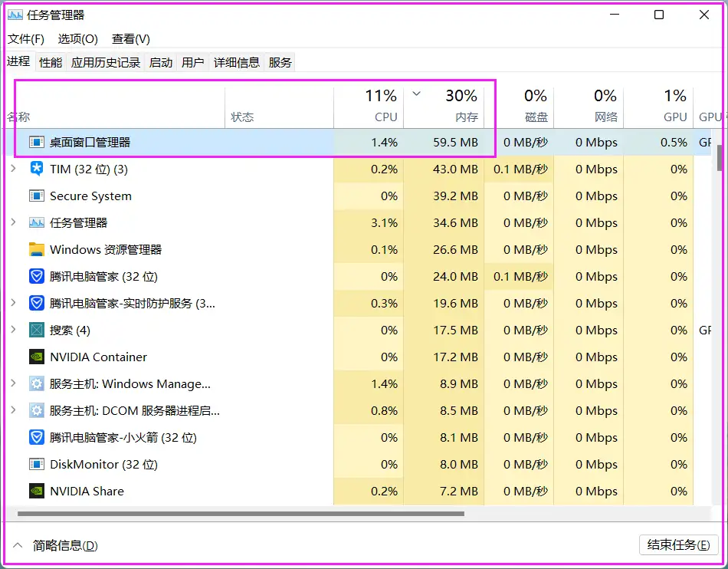Switch to the 启动 tab
This screenshot has height=569, width=728.
(x=161, y=62)
